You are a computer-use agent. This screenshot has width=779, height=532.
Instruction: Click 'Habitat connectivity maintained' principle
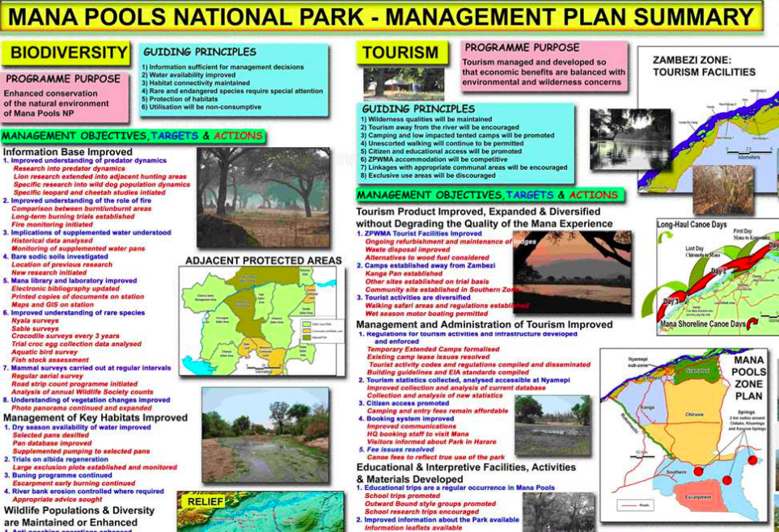tap(195, 83)
